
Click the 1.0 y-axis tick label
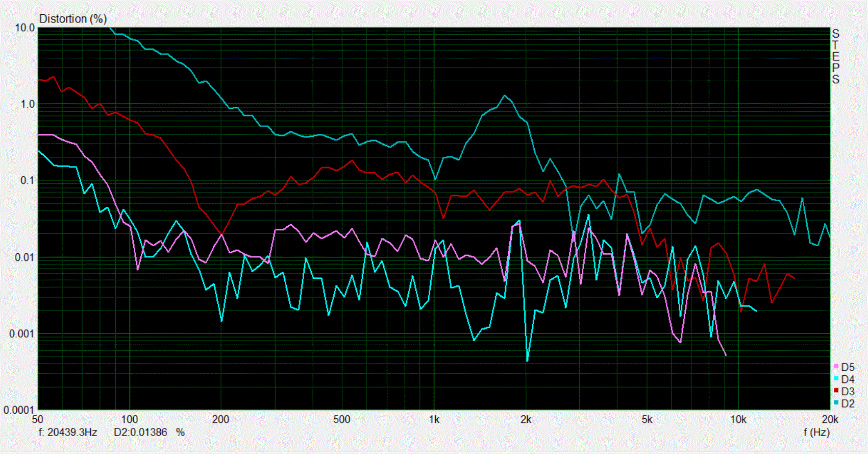click(x=28, y=104)
